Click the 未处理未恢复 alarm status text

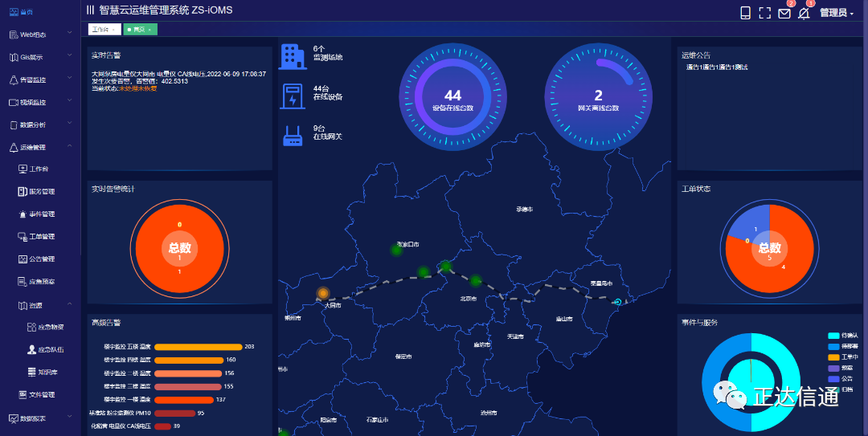tap(138, 88)
